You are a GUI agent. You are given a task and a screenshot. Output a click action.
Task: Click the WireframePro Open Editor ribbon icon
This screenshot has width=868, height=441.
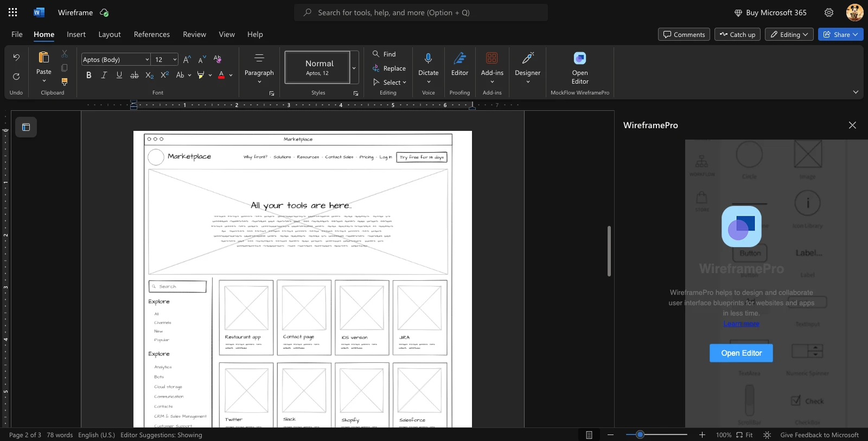[580, 58]
